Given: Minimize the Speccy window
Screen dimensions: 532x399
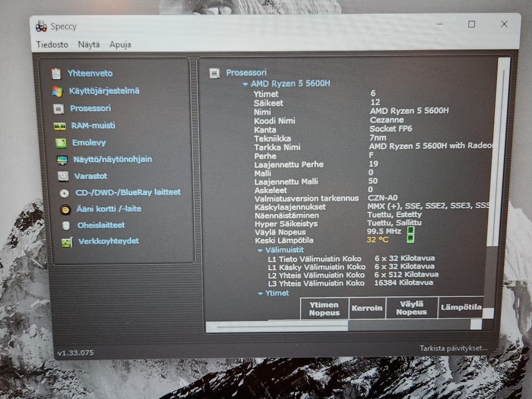Looking at the screenshot, I should click(439, 24).
